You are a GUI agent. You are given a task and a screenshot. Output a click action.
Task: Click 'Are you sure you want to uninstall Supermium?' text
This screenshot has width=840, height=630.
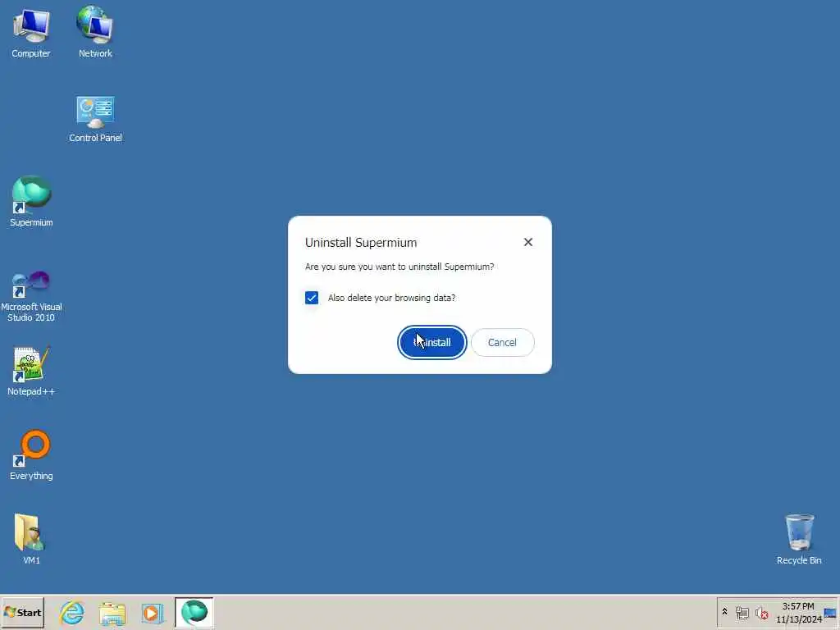(x=399, y=267)
